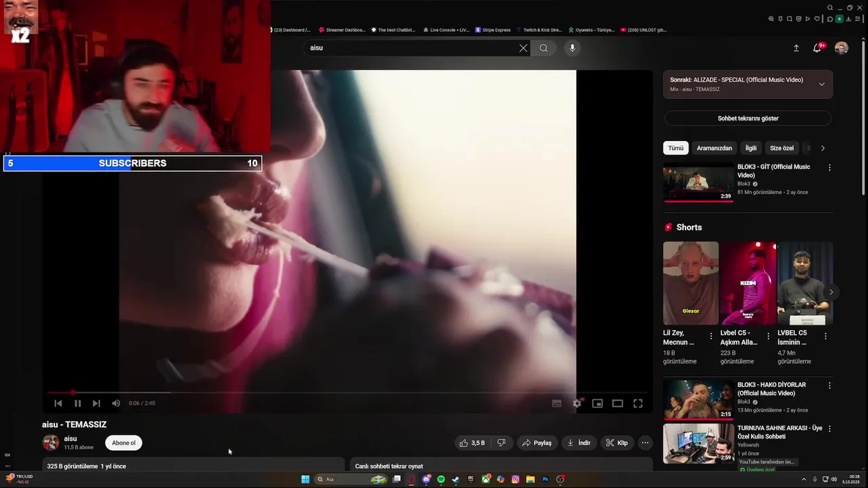Open the Lvbel C5 Aşkım short

[x=748, y=283]
